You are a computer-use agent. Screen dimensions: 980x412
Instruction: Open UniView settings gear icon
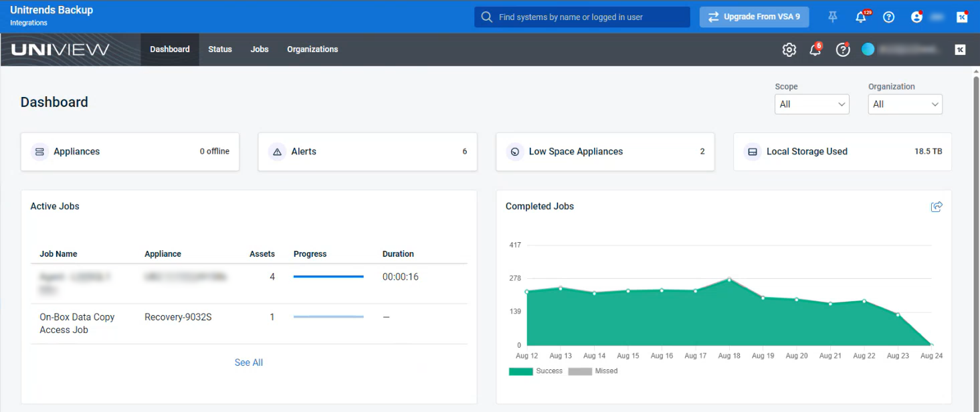click(789, 49)
